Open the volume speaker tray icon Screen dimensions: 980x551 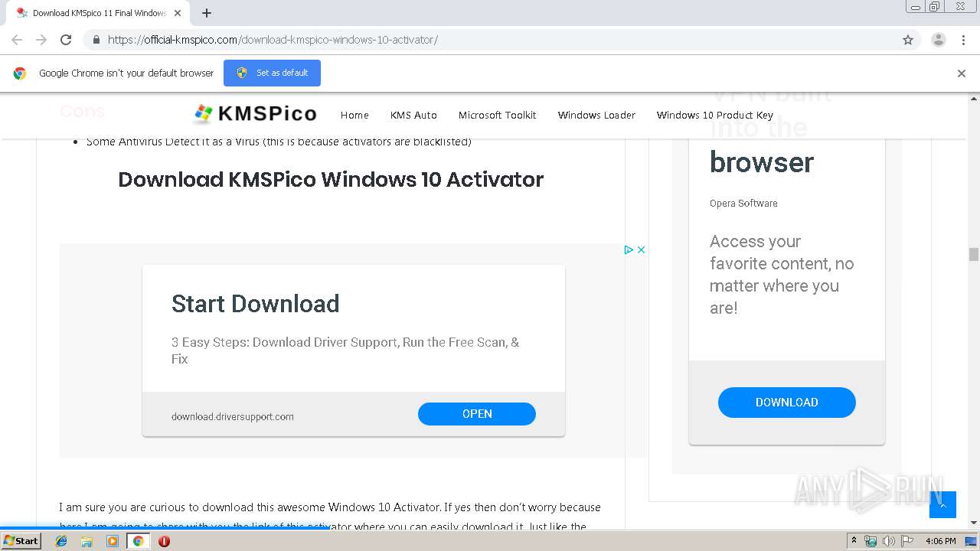[x=889, y=541]
